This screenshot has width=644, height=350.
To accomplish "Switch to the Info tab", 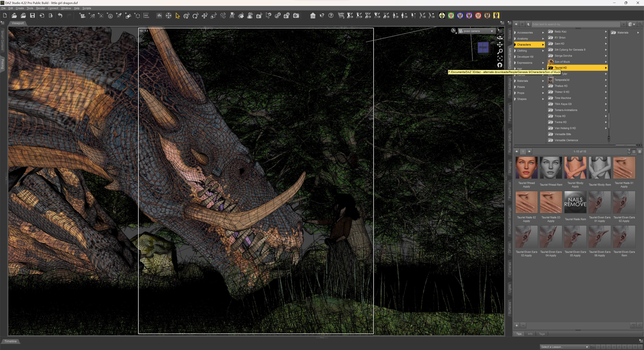I will click(530, 334).
